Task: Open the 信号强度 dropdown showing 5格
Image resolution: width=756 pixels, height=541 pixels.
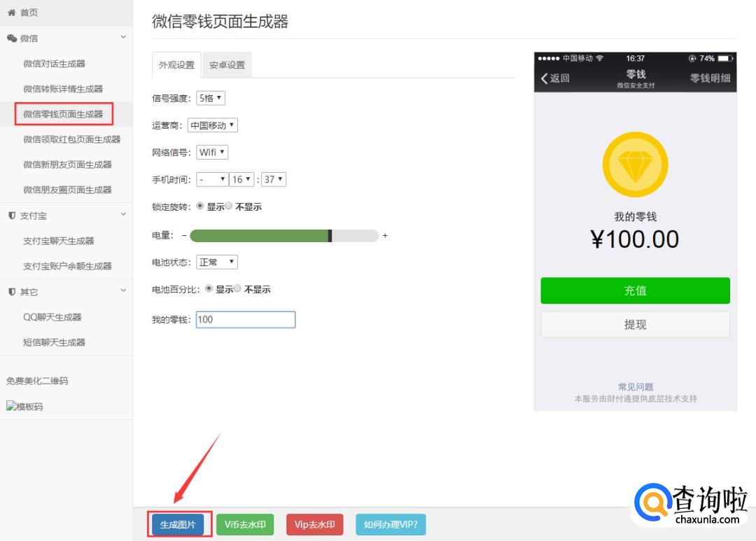Action: coord(211,98)
